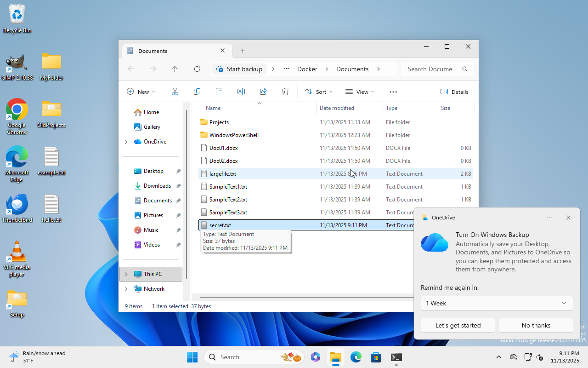Click the Share icon in toolbar
588x368 pixels.
tap(263, 92)
